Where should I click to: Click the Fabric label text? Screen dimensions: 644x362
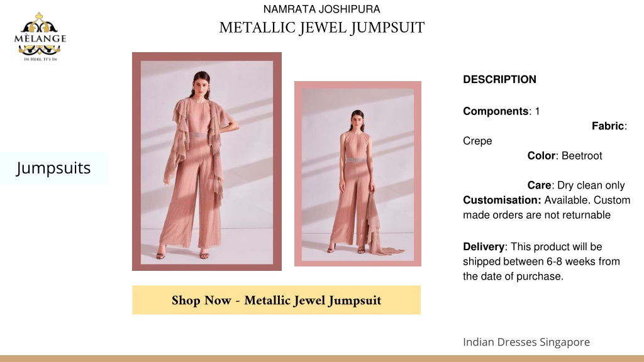tap(608, 126)
